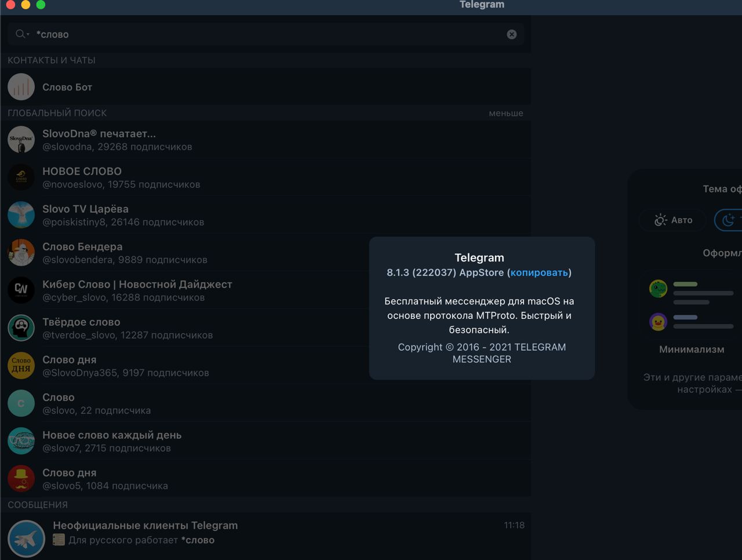Click the СООБЩЕНИЯ section header
This screenshot has height=560, width=742.
(38, 505)
